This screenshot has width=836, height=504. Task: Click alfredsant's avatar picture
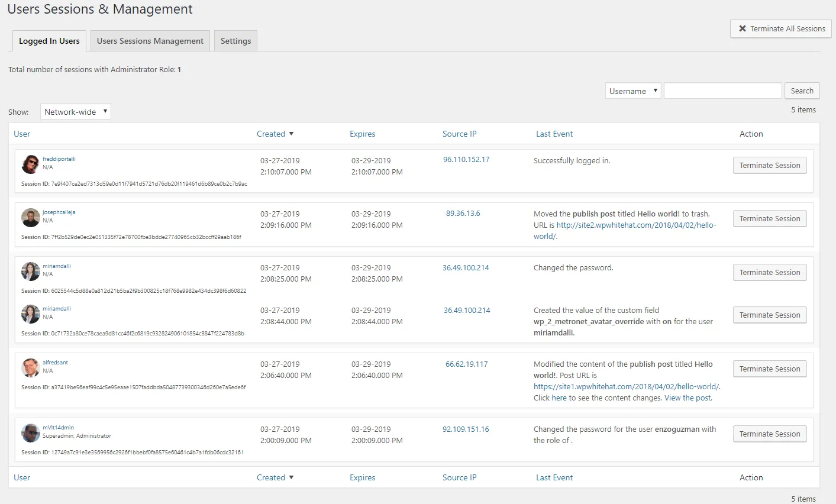(30, 368)
